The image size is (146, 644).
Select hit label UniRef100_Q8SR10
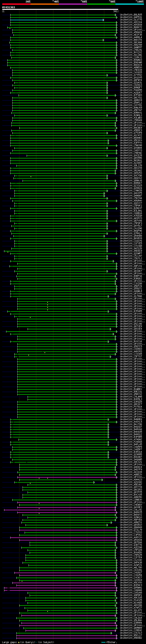tap(131, 525)
